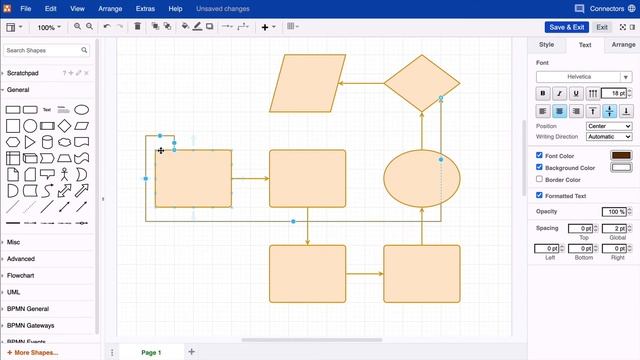Align text to the left

pyautogui.click(x=542, y=111)
